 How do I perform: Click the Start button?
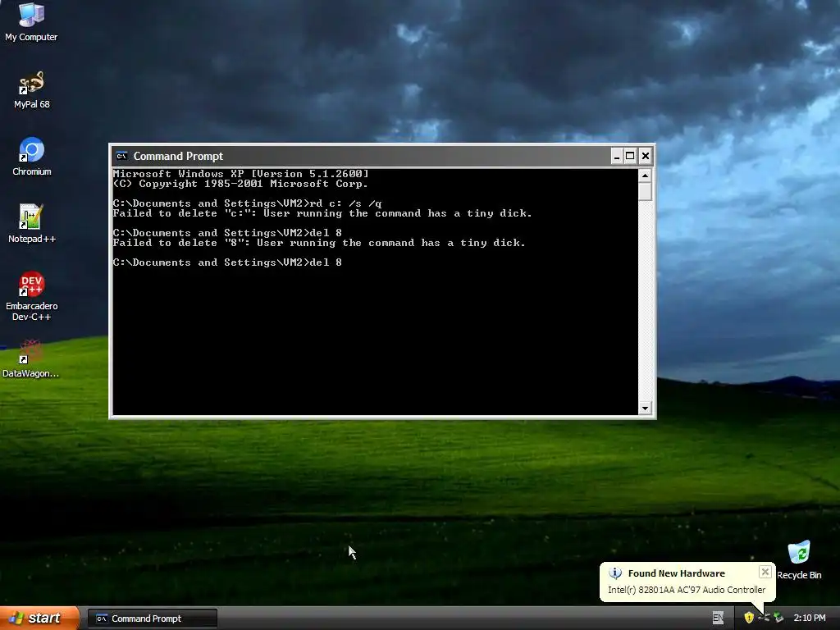[39, 619]
